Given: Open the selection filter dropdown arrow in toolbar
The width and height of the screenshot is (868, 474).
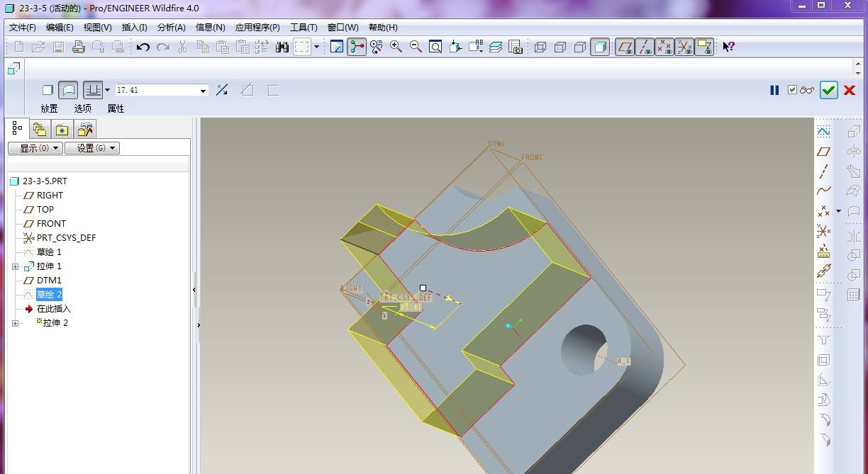Looking at the screenshot, I should [316, 47].
